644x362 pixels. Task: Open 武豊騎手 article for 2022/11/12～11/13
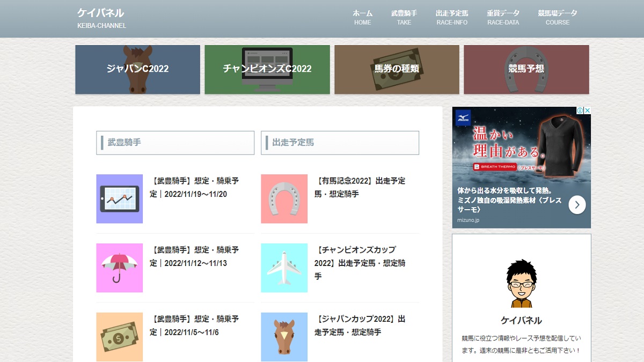(x=194, y=256)
